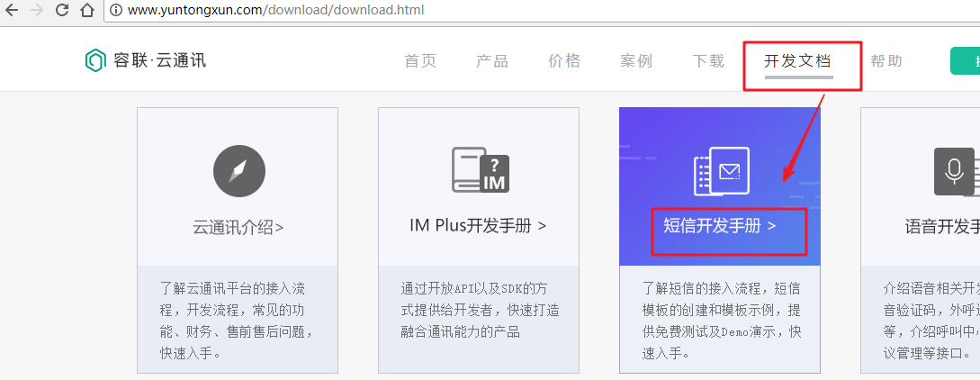
Task: Click the compass icon for 云通讯介绍
Action: [238, 170]
